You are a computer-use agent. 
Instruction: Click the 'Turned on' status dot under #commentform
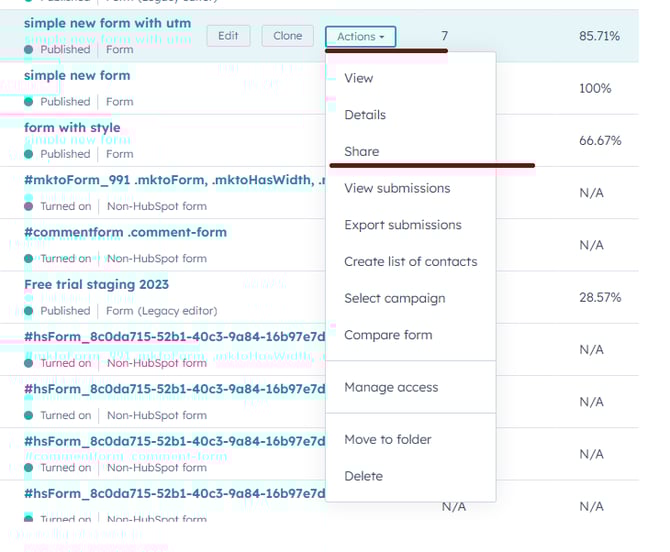pyautogui.click(x=29, y=259)
